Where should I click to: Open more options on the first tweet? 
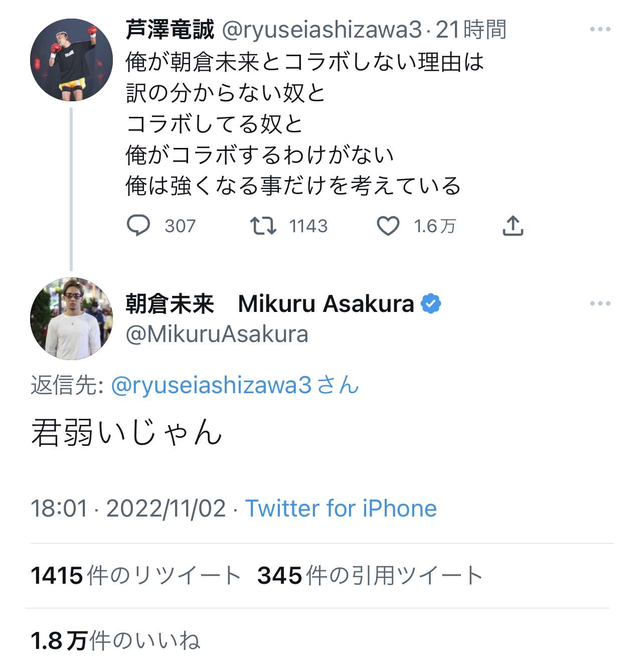[x=600, y=30]
